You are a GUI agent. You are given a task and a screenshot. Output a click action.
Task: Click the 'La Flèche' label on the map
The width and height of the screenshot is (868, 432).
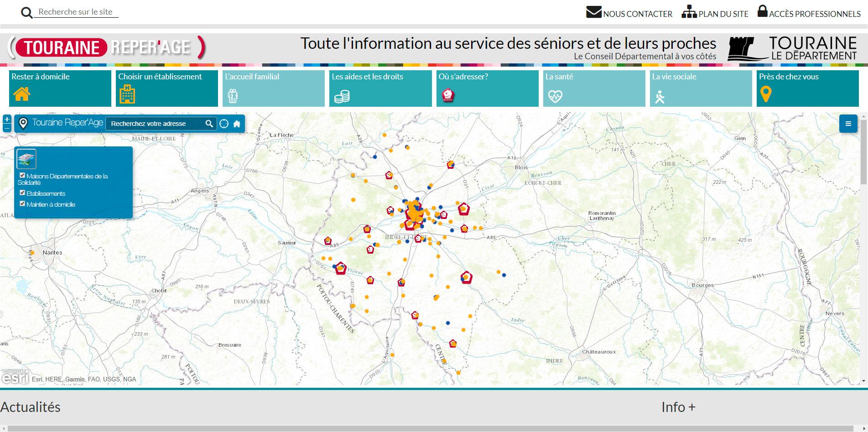pyautogui.click(x=281, y=135)
